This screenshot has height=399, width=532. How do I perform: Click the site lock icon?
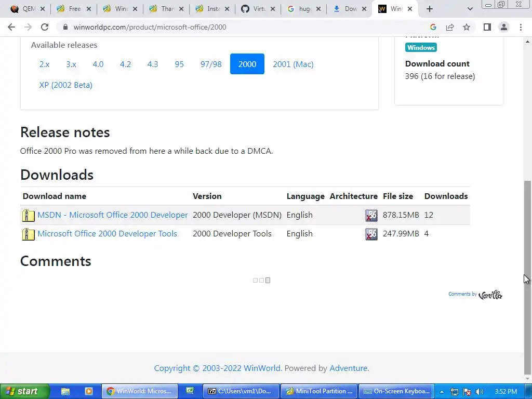click(65, 27)
